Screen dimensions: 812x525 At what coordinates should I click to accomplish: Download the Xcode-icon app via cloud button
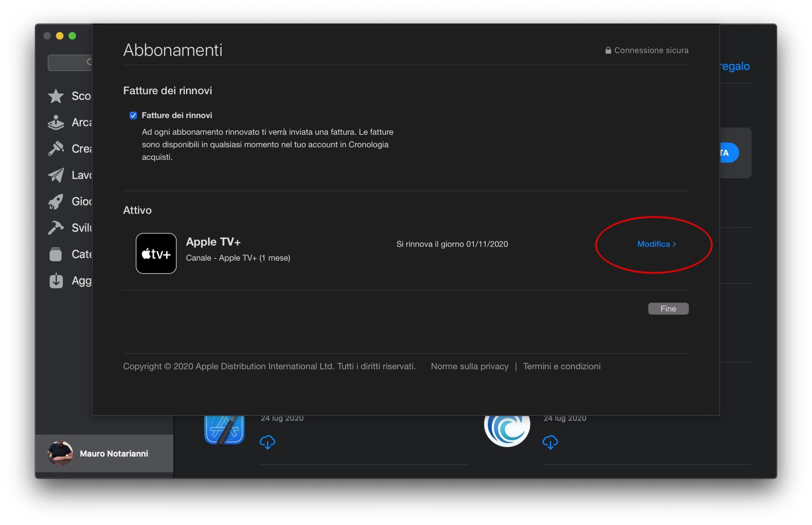pos(267,442)
